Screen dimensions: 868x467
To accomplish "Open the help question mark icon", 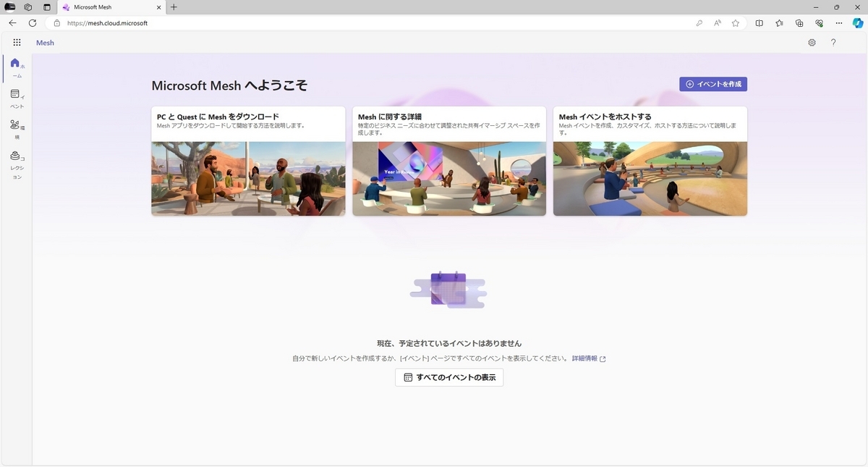I will click(x=833, y=43).
